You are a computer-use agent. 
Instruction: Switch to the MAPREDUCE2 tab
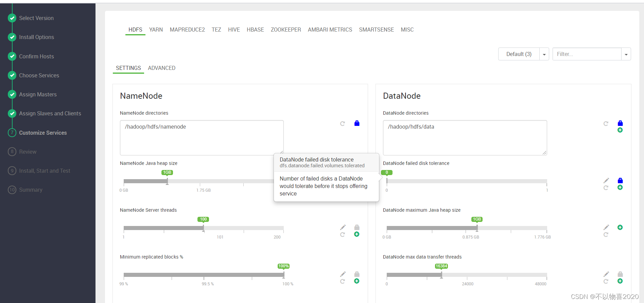(187, 30)
